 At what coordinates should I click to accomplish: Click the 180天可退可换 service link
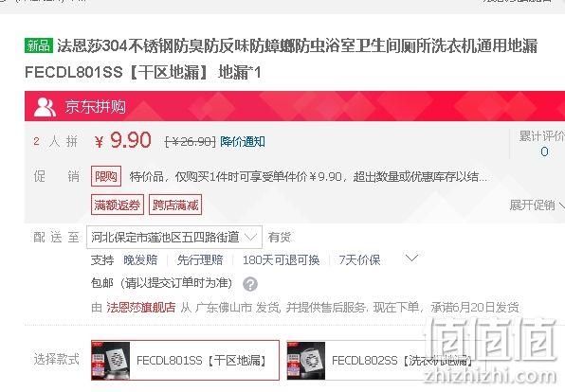(x=281, y=259)
